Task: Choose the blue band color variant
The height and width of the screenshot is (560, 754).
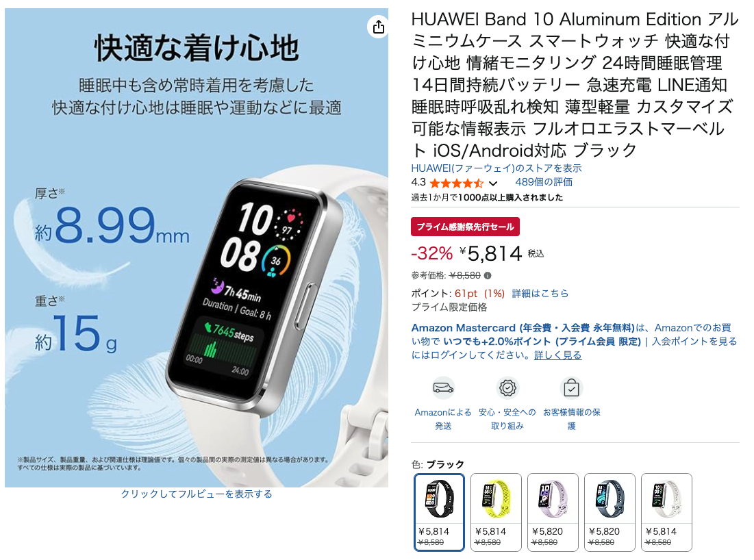Action: point(610,512)
